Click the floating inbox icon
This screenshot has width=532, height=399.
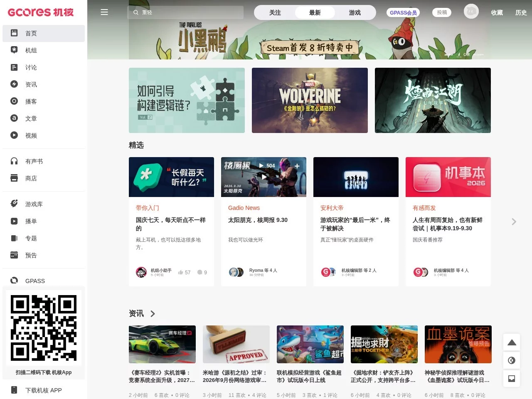[512, 378]
